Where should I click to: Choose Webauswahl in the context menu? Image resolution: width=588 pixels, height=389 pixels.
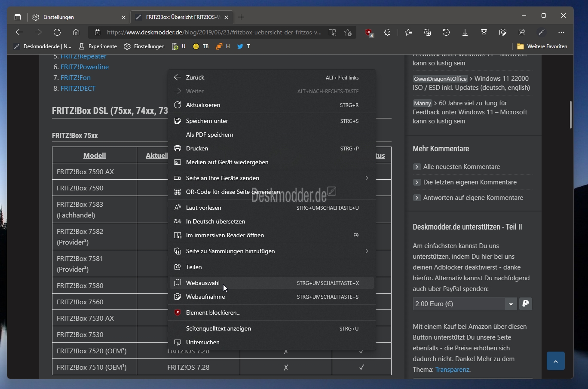pos(272,283)
